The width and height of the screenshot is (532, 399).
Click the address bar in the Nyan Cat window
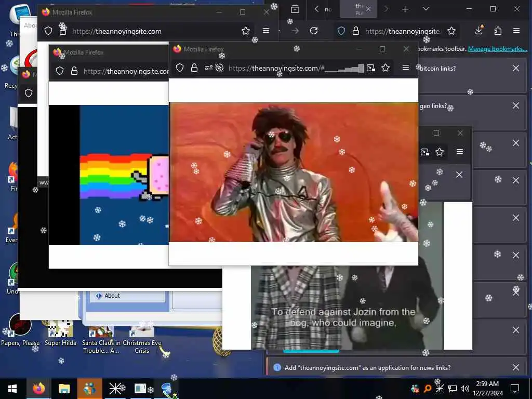pos(126,71)
